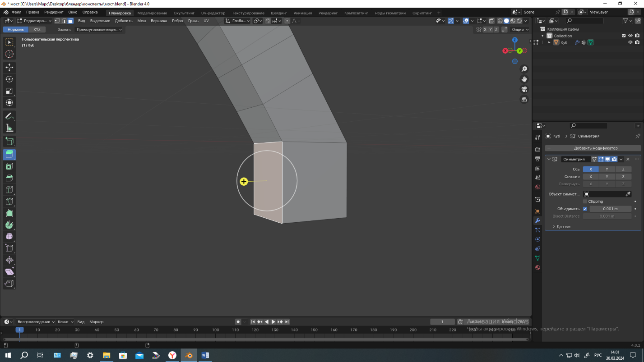644x362 pixels.
Task: Enable the Clipping checkbox
Action: (x=585, y=202)
